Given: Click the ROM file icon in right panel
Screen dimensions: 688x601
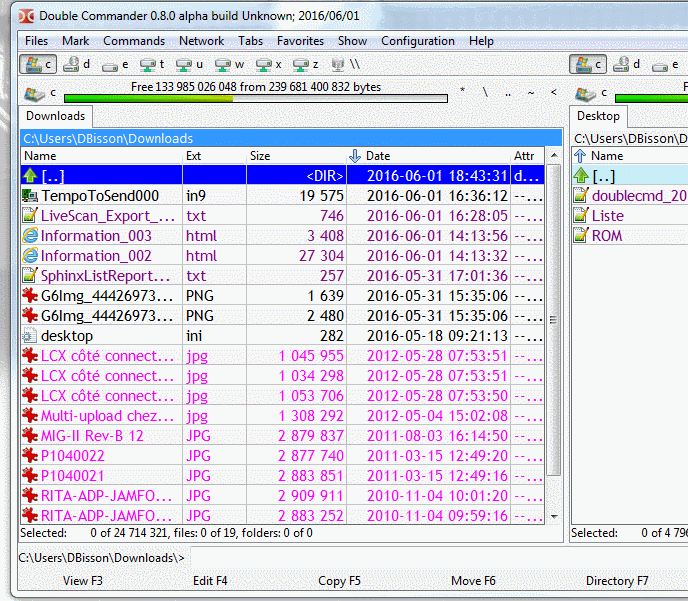Looking at the screenshot, I should point(580,236).
